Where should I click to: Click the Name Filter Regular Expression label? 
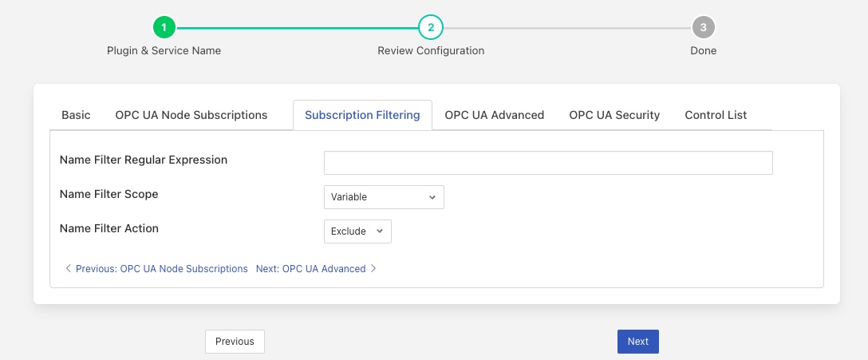144,160
